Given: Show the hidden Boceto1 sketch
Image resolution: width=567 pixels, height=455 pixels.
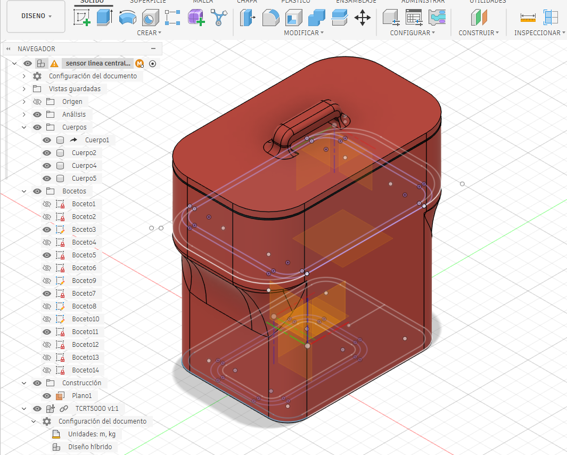Looking at the screenshot, I should (x=47, y=204).
